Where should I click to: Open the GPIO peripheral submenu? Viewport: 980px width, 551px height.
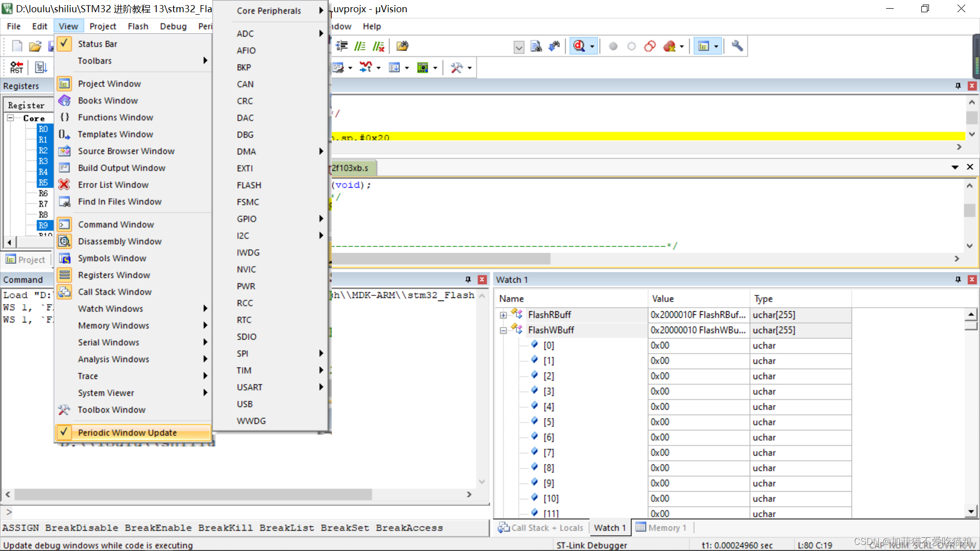271,219
